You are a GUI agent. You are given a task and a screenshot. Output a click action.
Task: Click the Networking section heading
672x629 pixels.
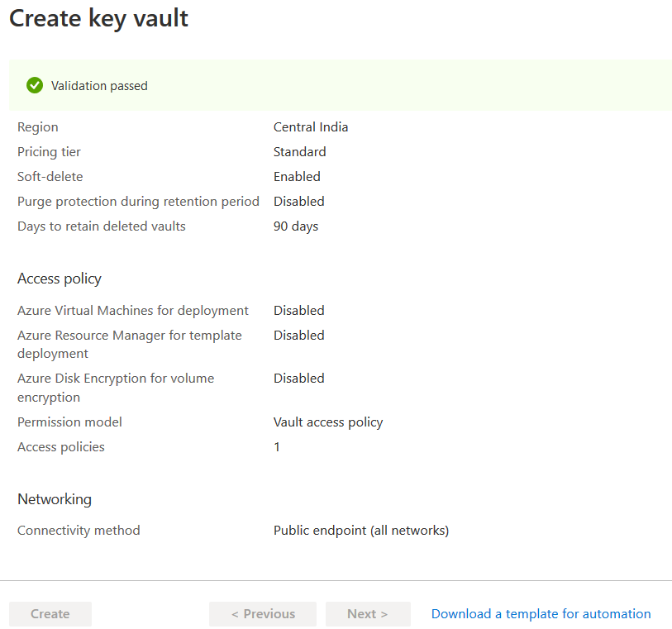pos(55,499)
